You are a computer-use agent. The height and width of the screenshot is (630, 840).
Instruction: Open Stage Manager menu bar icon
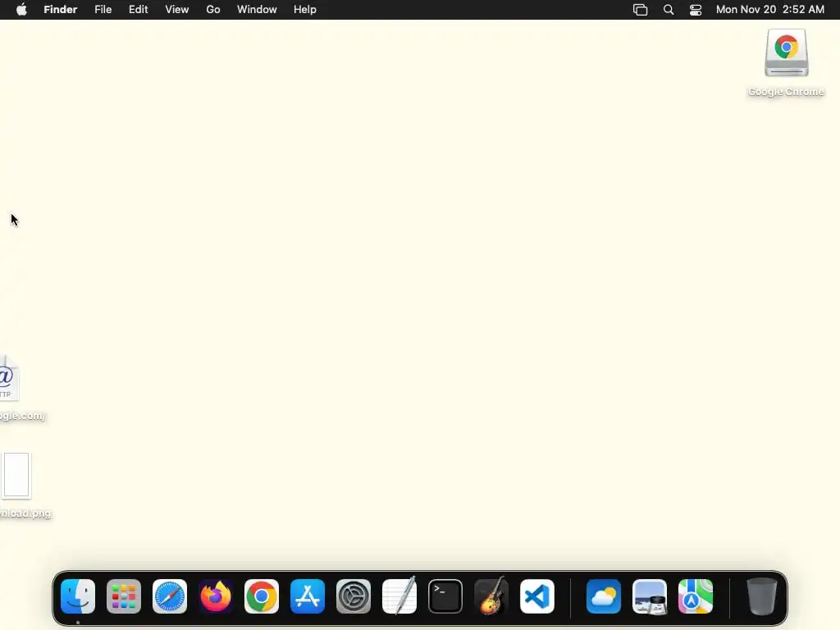coord(640,10)
